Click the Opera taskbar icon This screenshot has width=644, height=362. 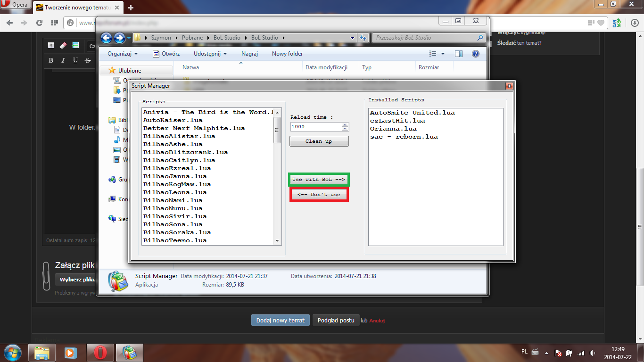(100, 353)
